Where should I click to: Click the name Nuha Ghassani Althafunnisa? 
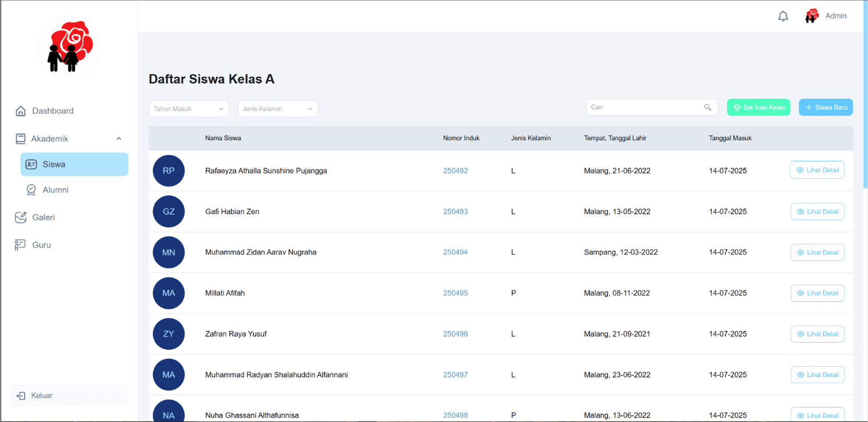pyautogui.click(x=252, y=415)
